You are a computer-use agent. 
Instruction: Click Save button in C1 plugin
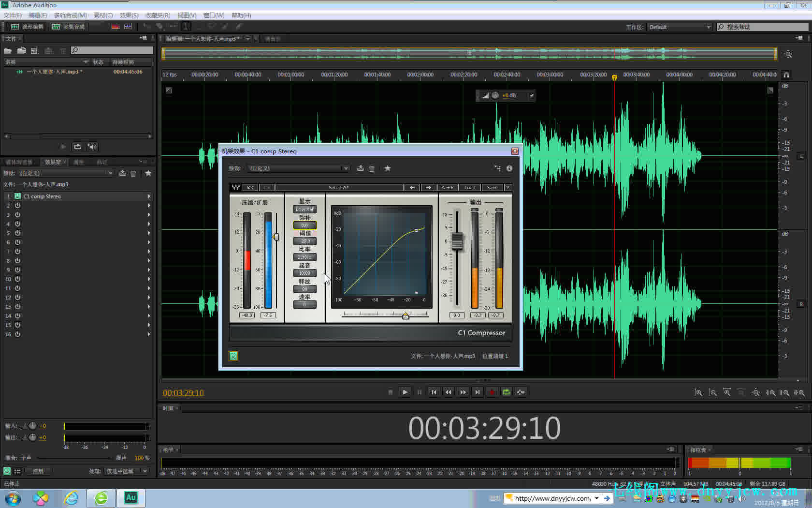[x=492, y=187]
